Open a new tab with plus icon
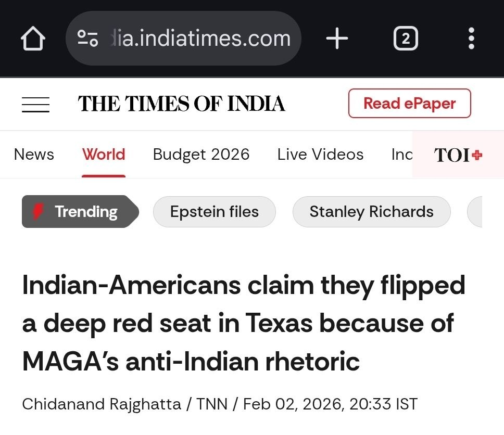Screen dimensions: 504x435 pyautogui.click(x=337, y=39)
